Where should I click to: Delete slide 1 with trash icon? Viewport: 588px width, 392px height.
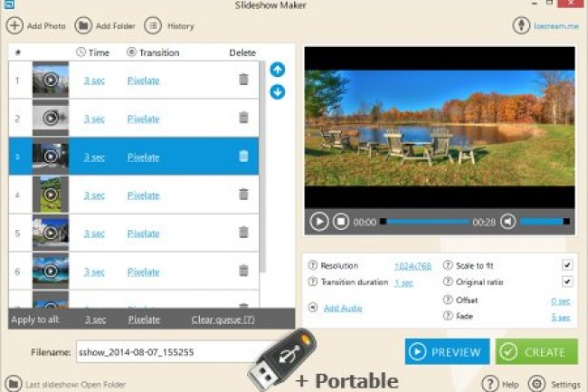point(243,80)
